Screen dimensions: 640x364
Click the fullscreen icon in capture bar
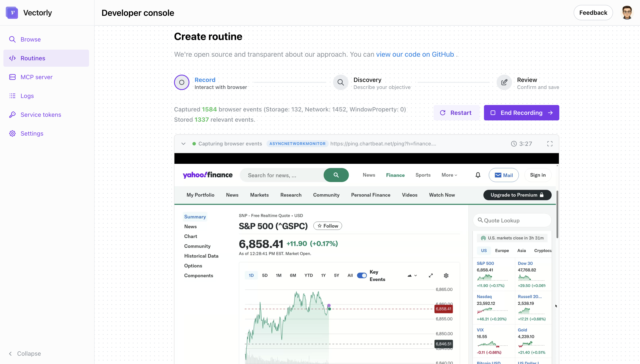550,144
